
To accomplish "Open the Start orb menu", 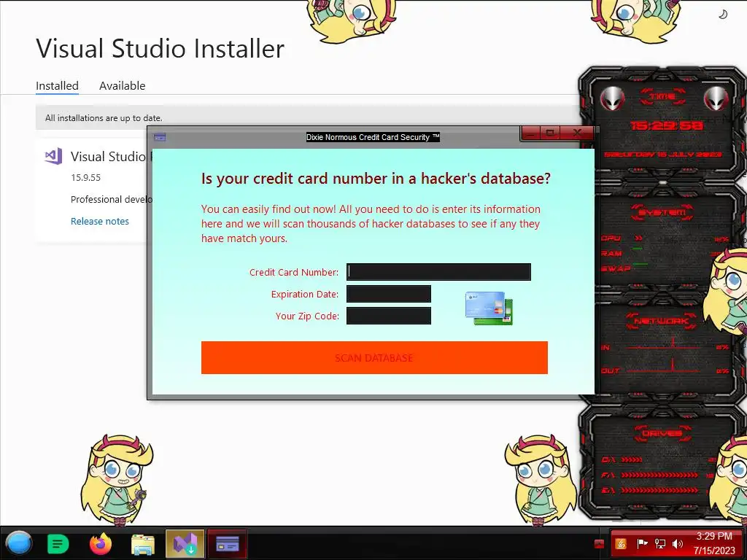I will click(x=18, y=543).
